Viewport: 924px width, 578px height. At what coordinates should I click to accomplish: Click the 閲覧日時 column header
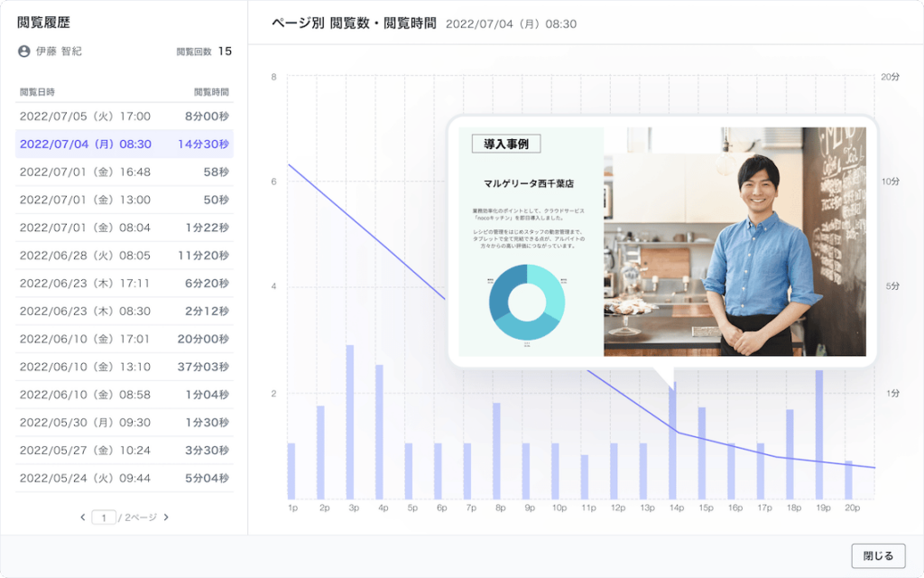38,92
